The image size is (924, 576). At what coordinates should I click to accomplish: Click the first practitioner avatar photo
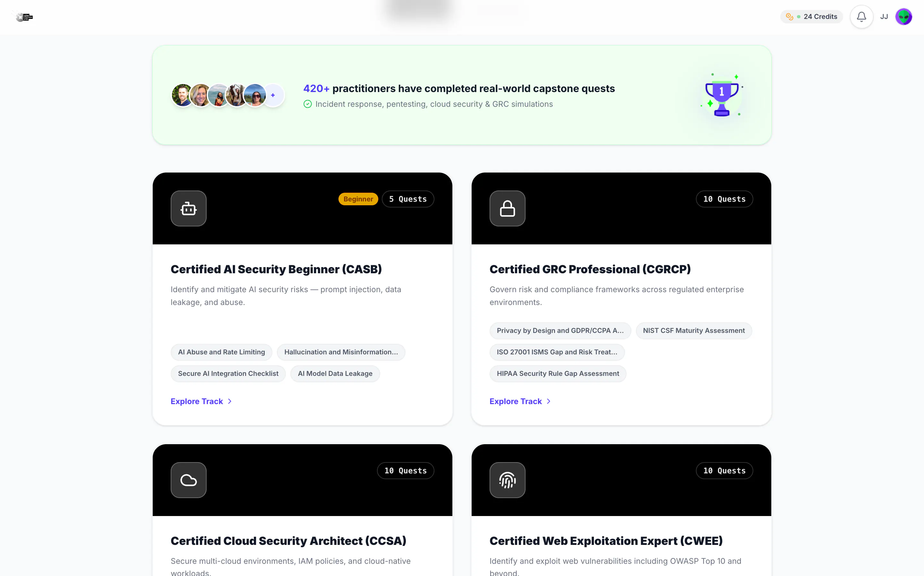(182, 95)
